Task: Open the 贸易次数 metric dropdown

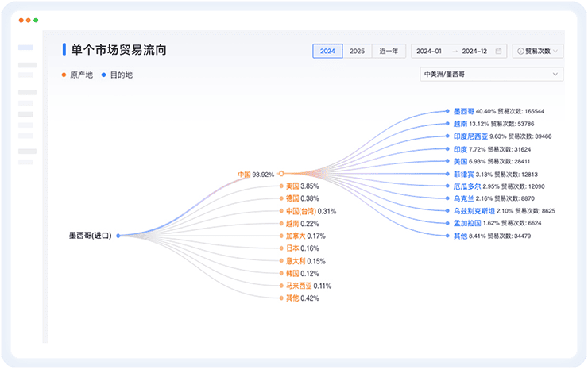Action: [538, 51]
